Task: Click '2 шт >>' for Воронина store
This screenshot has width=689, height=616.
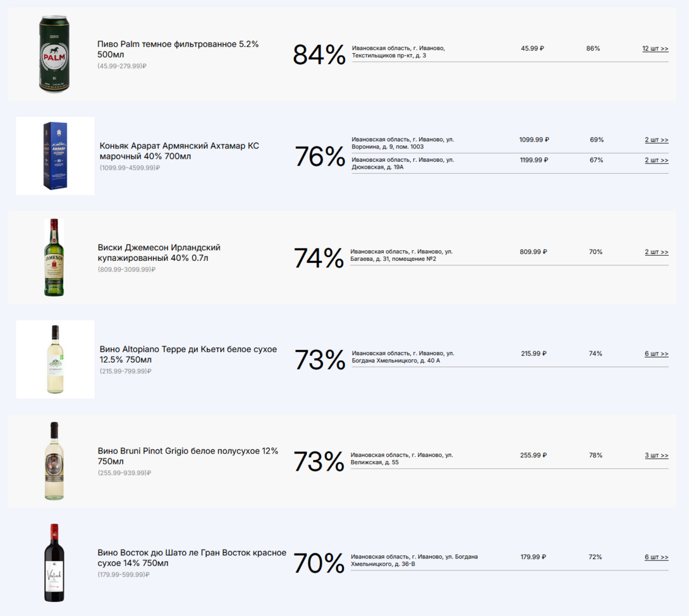Action: point(656,140)
